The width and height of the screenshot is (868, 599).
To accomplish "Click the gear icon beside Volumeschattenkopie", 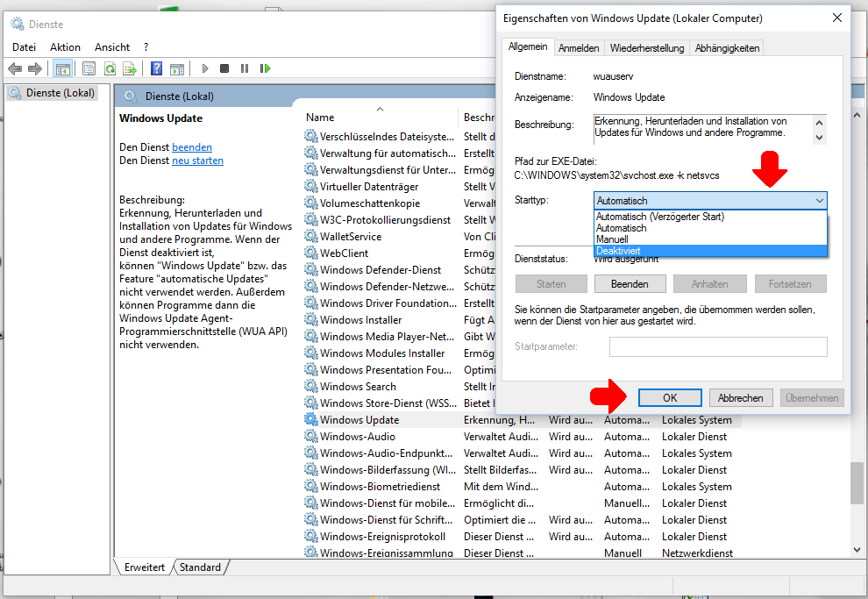I will pyautogui.click(x=310, y=203).
